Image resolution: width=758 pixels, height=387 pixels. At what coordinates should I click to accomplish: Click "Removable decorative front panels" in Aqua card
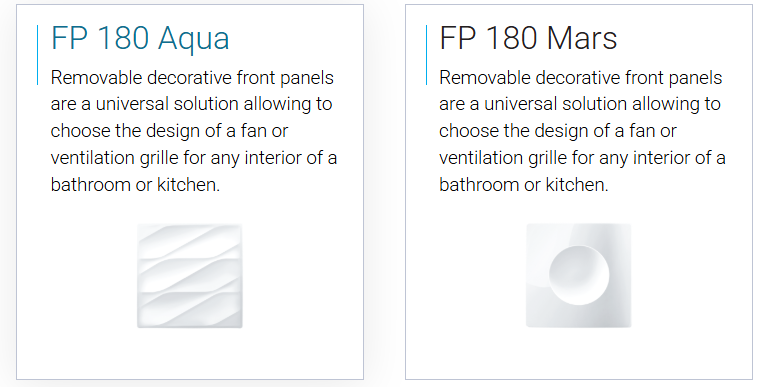pos(192,78)
